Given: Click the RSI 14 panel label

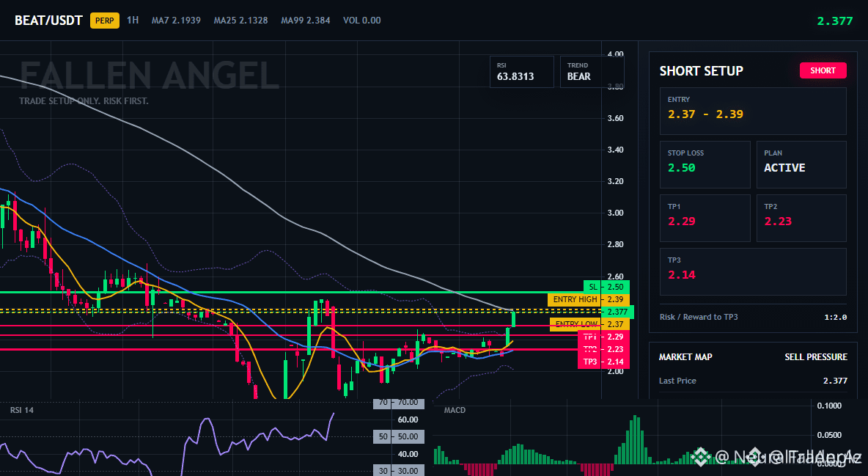Looking at the screenshot, I should click(x=21, y=410).
